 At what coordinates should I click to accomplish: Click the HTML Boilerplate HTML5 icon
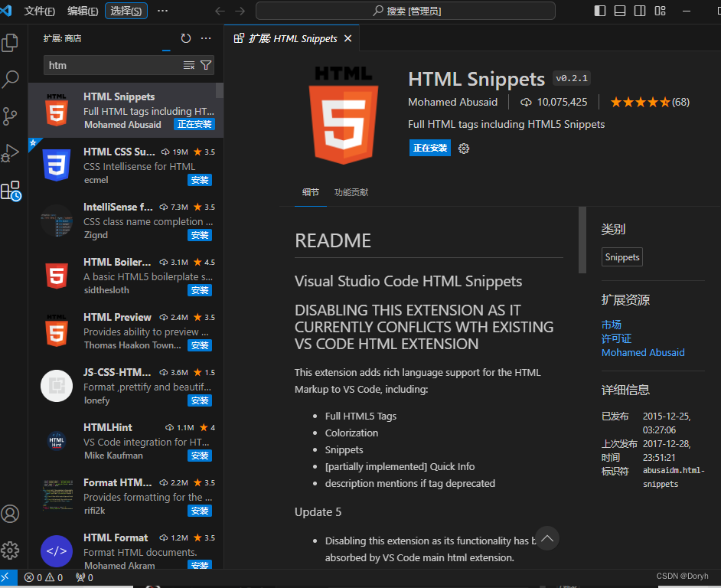57,276
